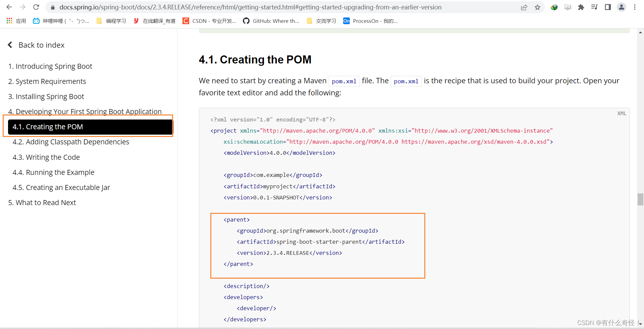Click the artifactId myproject code line

pos(279,186)
